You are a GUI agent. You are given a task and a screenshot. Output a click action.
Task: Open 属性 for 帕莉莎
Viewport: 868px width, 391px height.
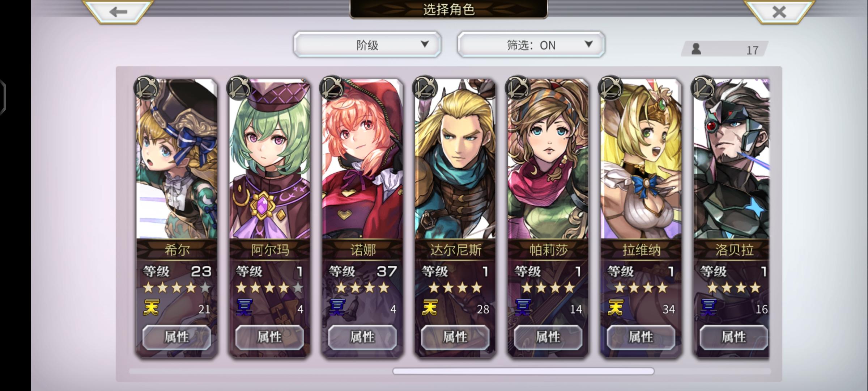(548, 337)
